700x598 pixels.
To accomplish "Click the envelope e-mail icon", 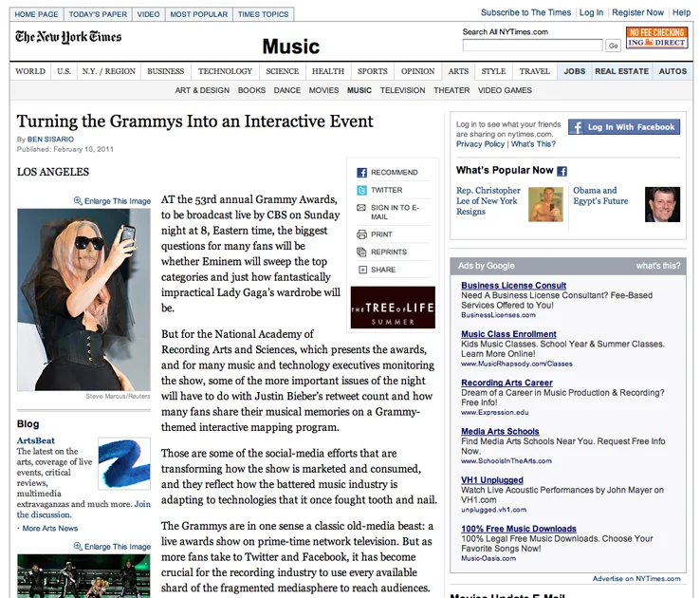I will coord(361,208).
